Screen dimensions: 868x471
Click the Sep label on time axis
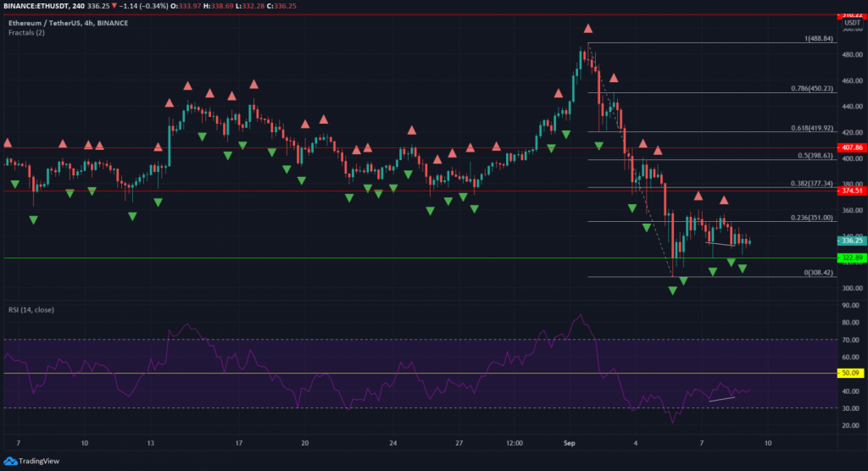(569, 443)
